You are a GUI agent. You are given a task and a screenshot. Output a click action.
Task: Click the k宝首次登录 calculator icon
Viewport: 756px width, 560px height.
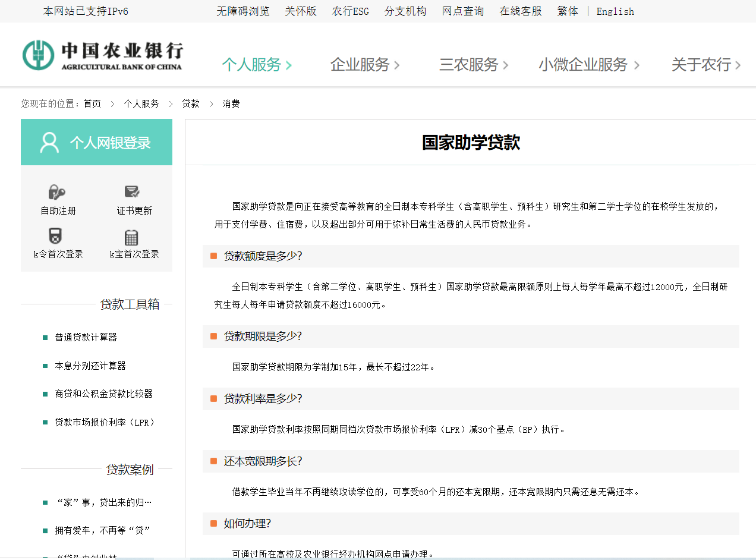tap(132, 237)
